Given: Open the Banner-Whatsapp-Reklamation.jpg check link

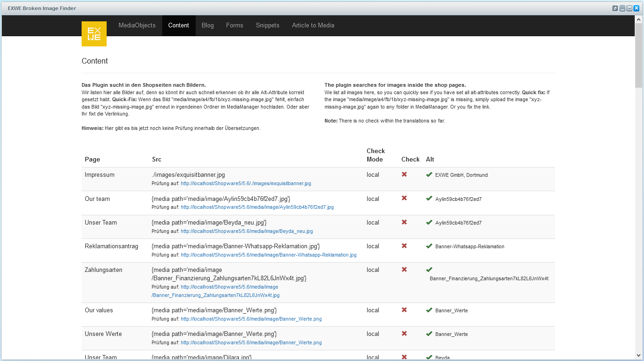Looking at the screenshot, I should pos(268,255).
